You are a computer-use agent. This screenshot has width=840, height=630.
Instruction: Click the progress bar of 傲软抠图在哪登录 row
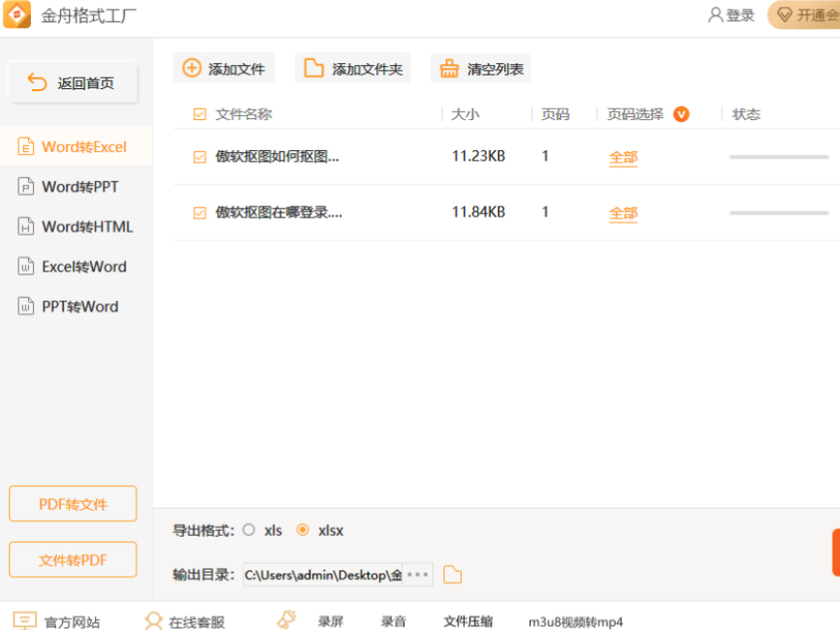tap(779, 212)
